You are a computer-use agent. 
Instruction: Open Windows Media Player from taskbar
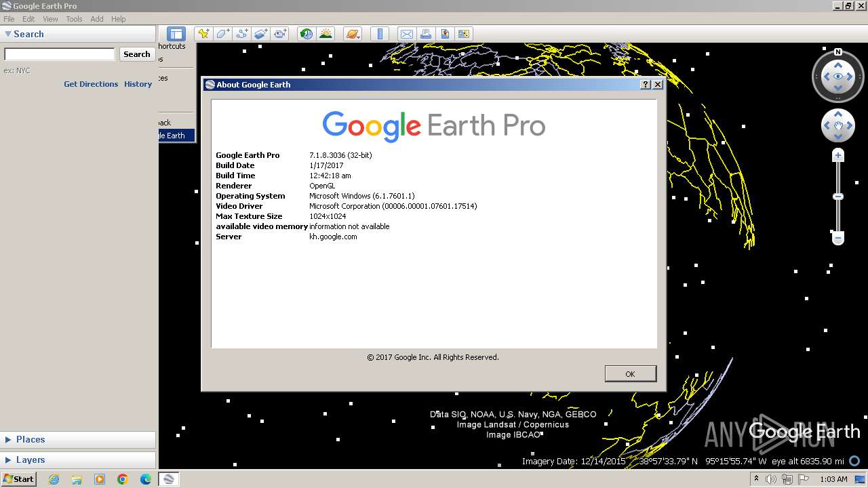tap(100, 479)
